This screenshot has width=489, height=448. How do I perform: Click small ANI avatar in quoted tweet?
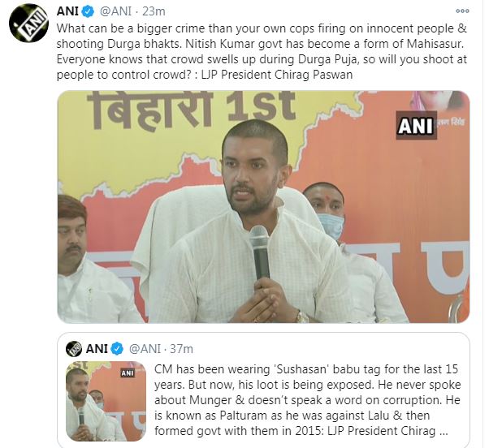(74, 349)
